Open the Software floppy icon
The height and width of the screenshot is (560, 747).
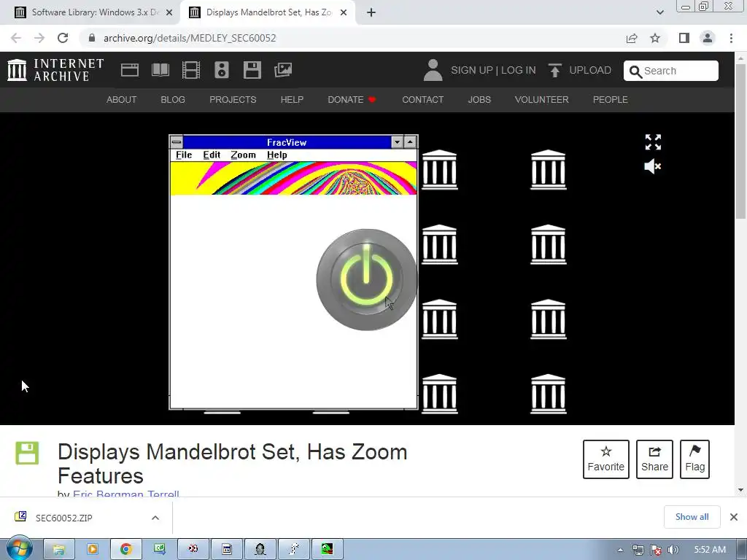click(252, 70)
